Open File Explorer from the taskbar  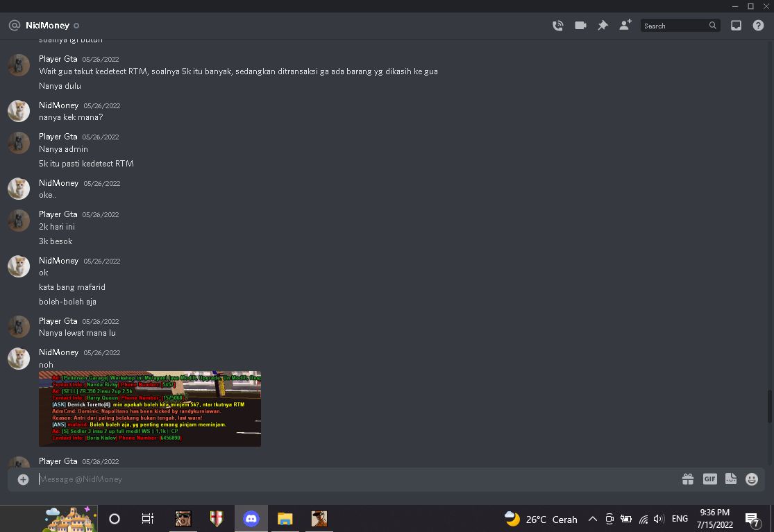tap(285, 519)
